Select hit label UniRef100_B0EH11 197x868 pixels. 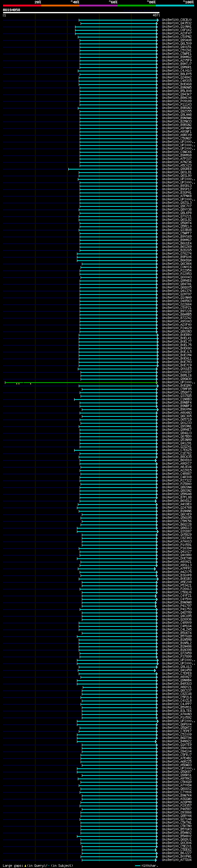click(x=176, y=358)
